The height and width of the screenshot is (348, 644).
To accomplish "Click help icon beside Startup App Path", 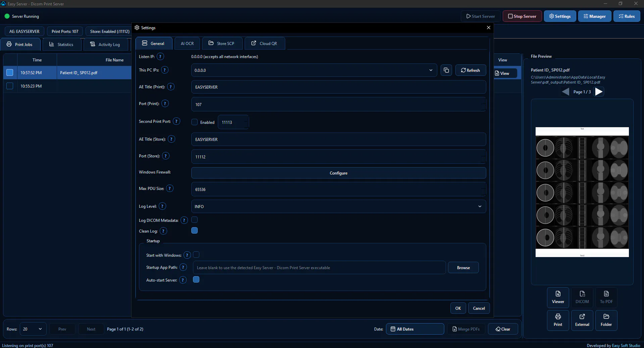I will click(183, 267).
